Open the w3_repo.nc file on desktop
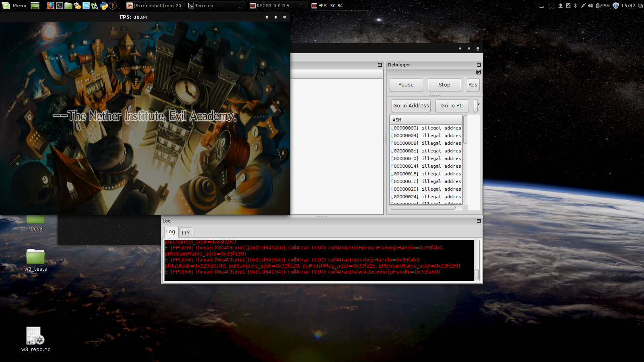This screenshot has width=644, height=362. point(35,337)
